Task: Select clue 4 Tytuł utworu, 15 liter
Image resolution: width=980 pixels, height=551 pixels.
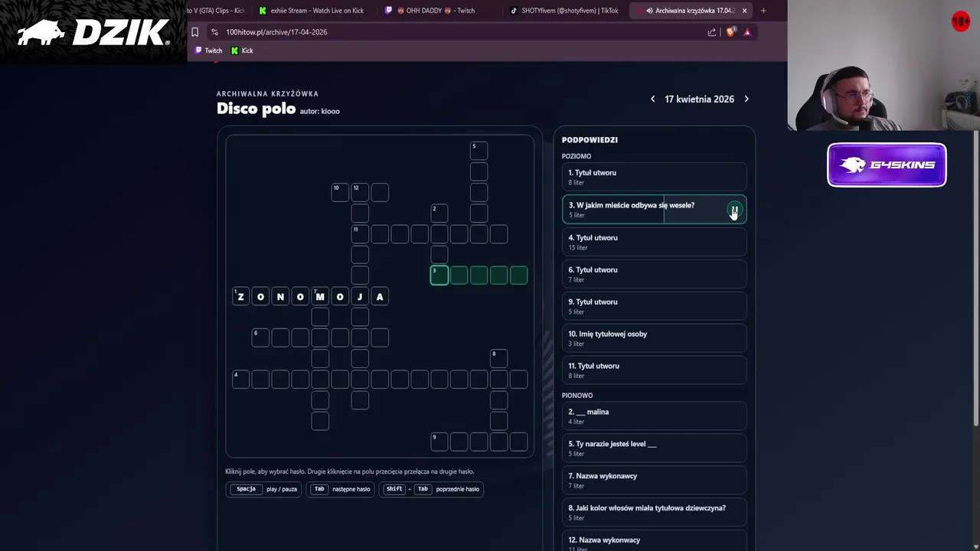Action: [655, 242]
